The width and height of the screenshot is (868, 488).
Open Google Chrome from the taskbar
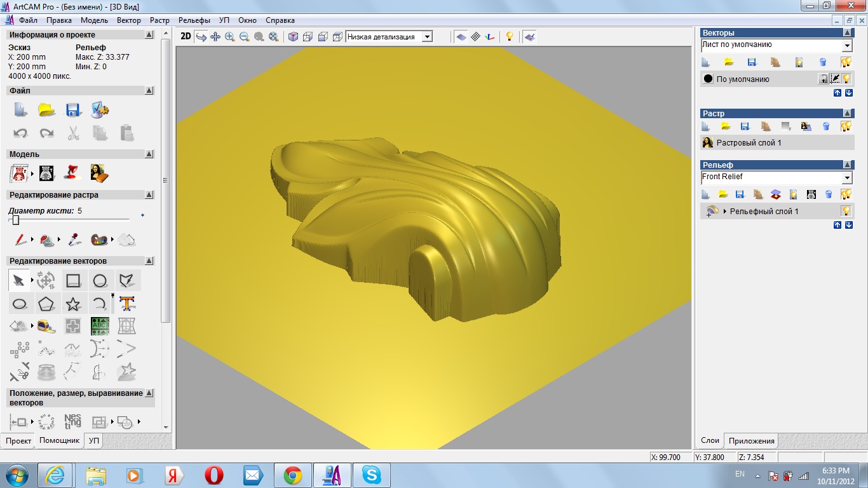coord(292,475)
